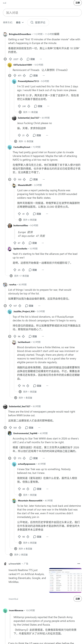Upvote OilTurbulent1009's Threads comment

[x=15, y=76]
